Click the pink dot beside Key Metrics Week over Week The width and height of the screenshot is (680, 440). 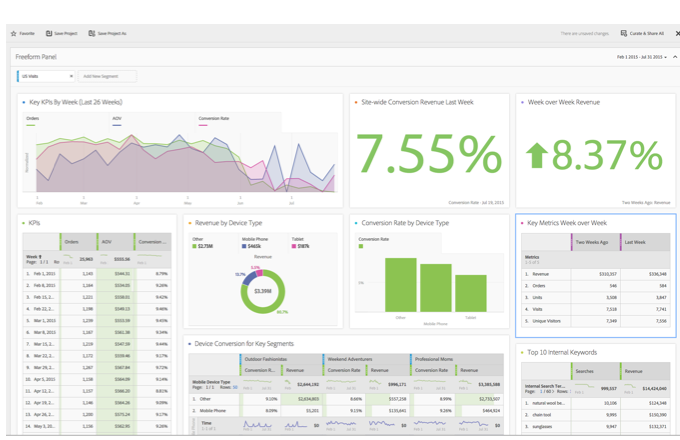522,223
